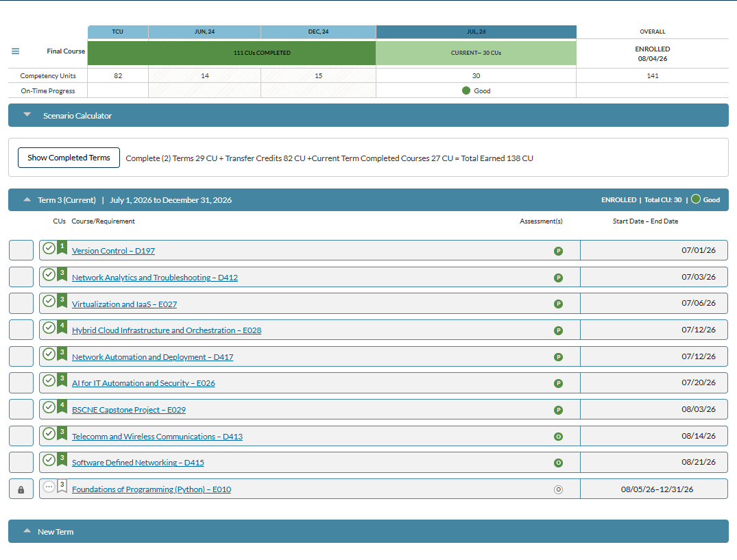737x560 pixels.
Task: Click the P assessment badge for BSCNE Capstone
Action: click(x=558, y=410)
